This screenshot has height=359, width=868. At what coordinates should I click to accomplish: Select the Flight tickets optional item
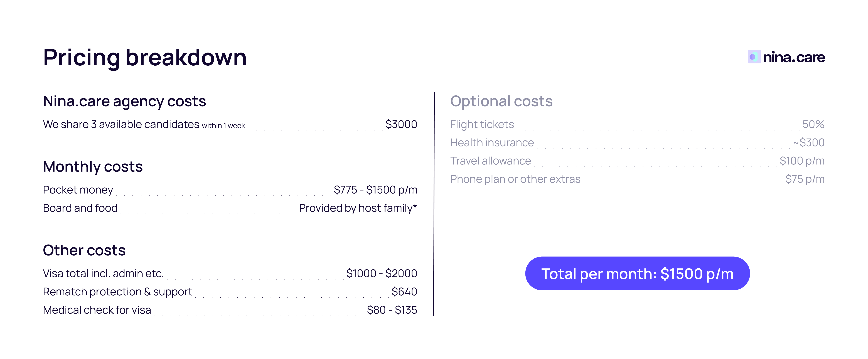tap(482, 124)
